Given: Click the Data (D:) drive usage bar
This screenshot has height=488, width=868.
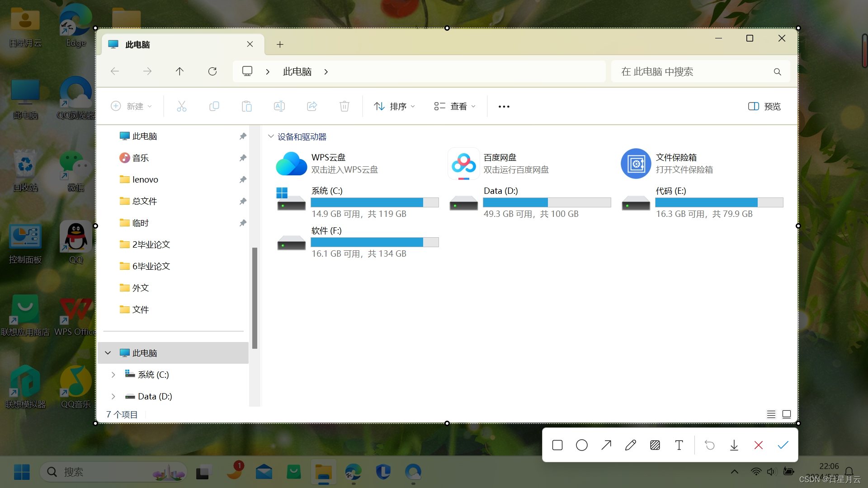Looking at the screenshot, I should pyautogui.click(x=547, y=202).
